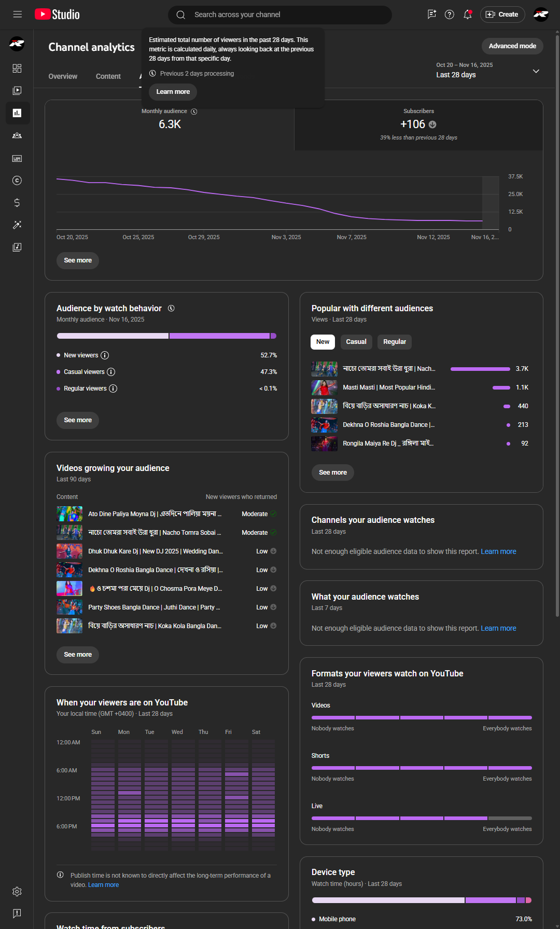Open the Create button menu

[x=502, y=15]
